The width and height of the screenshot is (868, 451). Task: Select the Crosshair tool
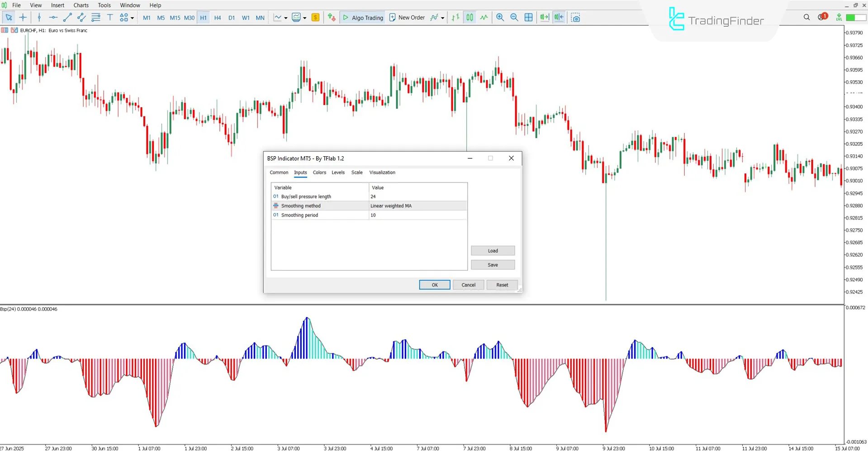(23, 17)
